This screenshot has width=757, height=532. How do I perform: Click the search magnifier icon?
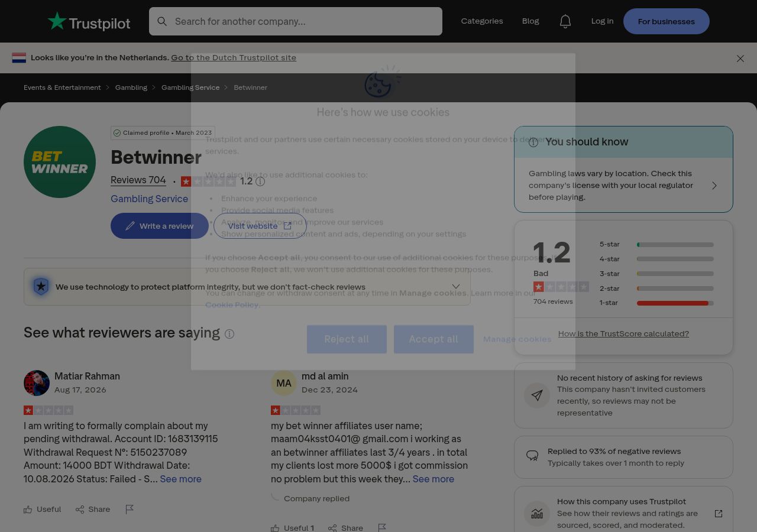(162, 21)
